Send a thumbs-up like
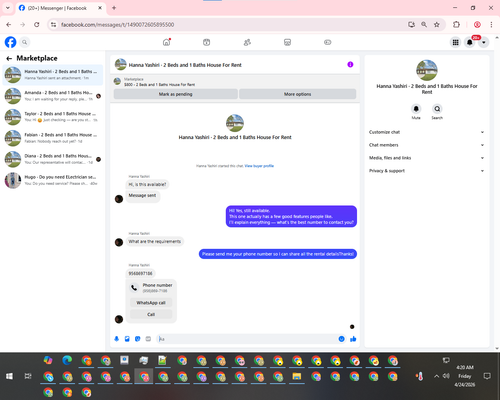Viewport: 500px width, 400px height. point(353,339)
